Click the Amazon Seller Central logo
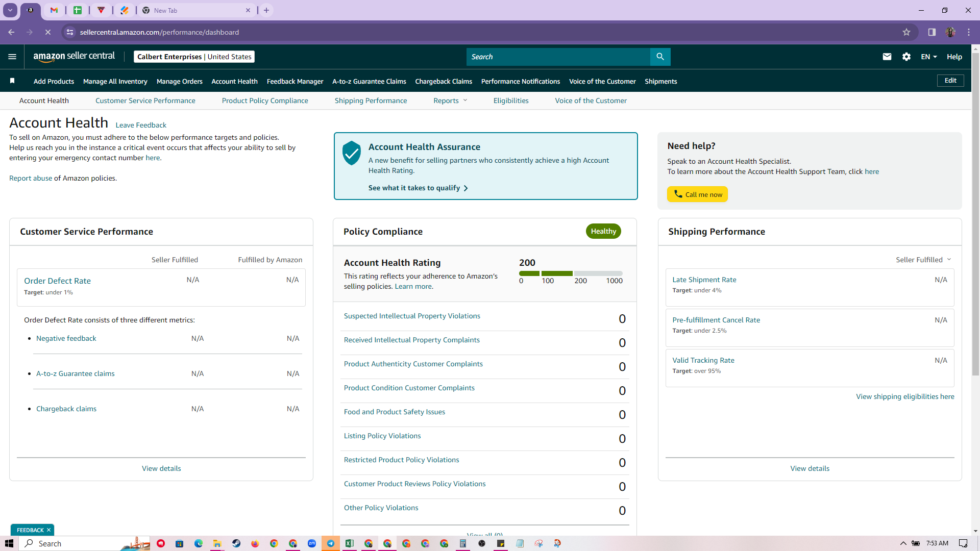980x551 pixels. [74, 57]
